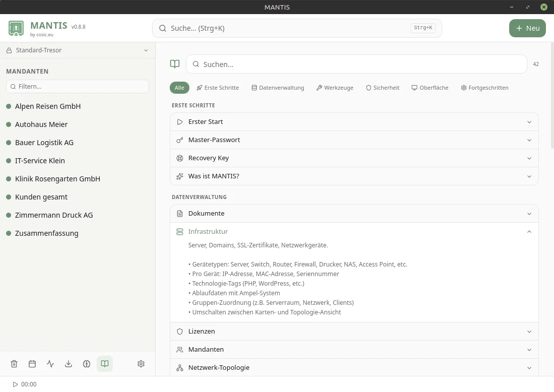Image resolution: width=554 pixels, height=392 pixels.
Task: Click the play icon of Erster Start
Action: tap(180, 122)
